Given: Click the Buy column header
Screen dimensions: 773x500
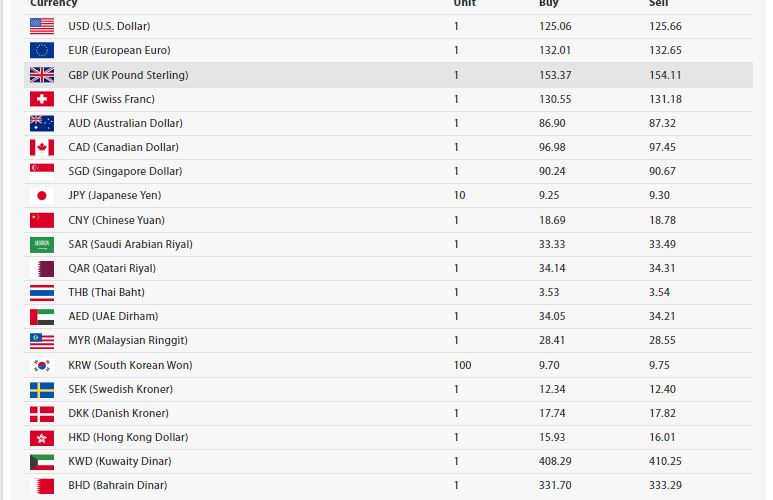Looking at the screenshot, I should click(548, 4).
